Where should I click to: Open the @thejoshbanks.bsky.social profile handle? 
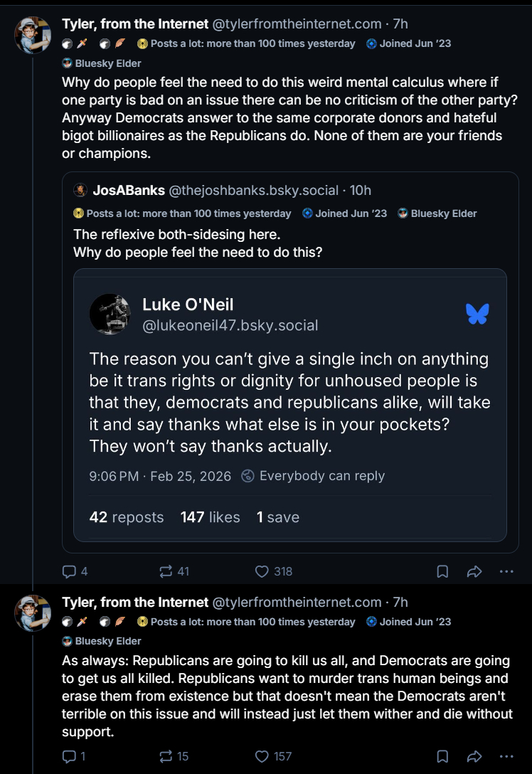pos(253,191)
